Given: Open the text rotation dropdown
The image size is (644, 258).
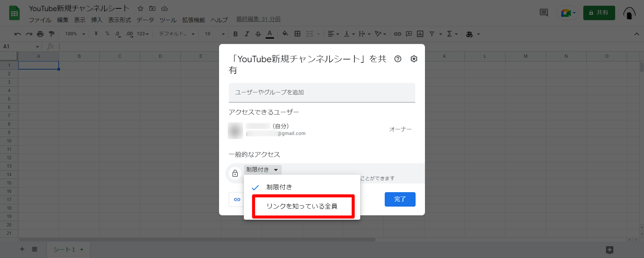Looking at the screenshot, I should coord(381,34).
